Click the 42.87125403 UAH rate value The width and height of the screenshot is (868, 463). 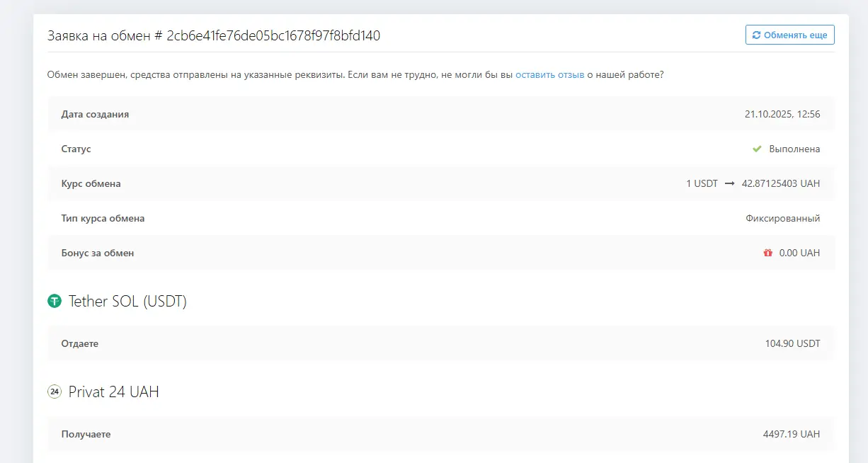click(x=780, y=183)
